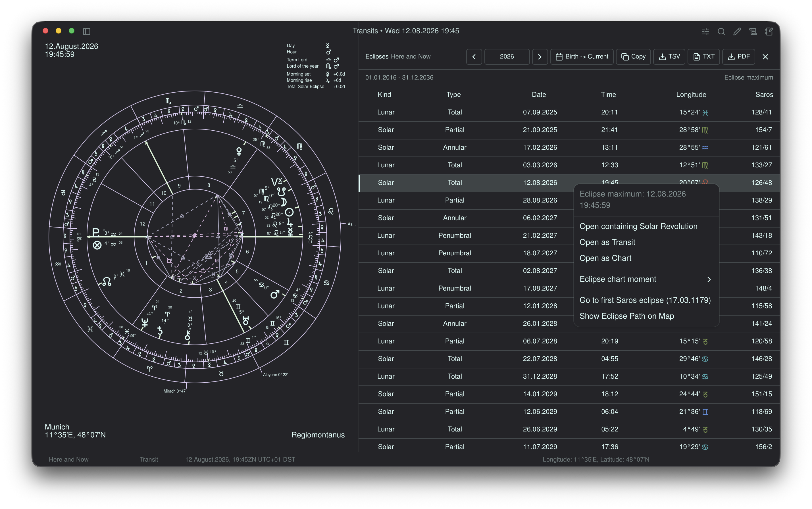Click the Pluto glyph in the chart
This screenshot has width=812, height=509.
tap(96, 232)
